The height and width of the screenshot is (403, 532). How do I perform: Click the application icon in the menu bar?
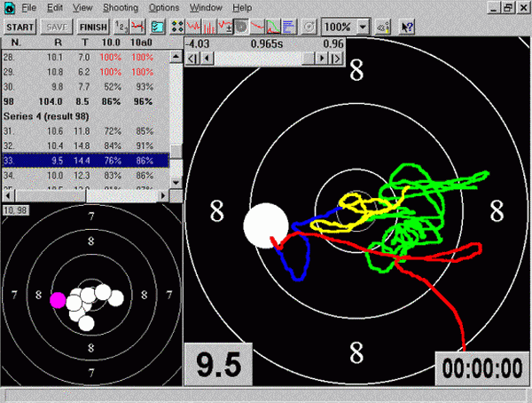tap(10, 8)
